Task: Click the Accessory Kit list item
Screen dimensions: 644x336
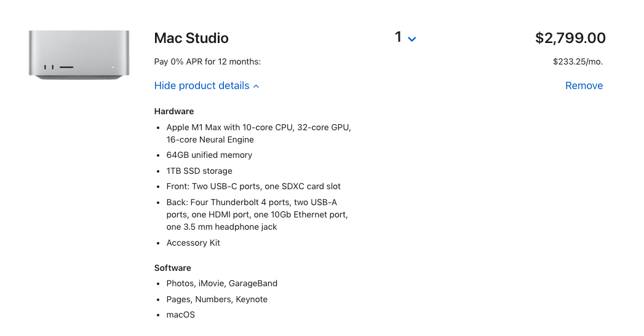Action: tap(193, 243)
